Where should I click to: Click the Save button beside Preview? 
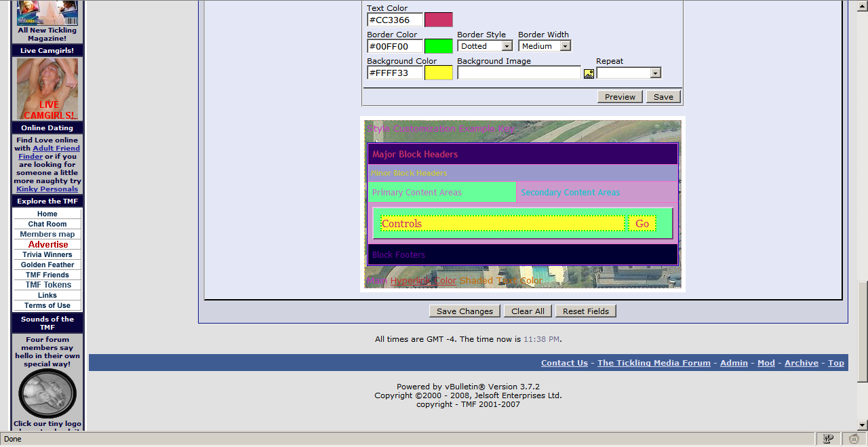coord(663,97)
